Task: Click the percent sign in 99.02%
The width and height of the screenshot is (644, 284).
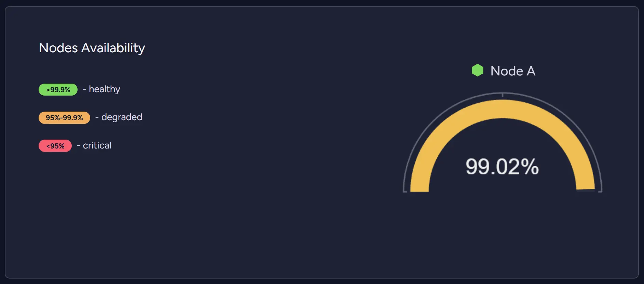Action: [x=530, y=167]
